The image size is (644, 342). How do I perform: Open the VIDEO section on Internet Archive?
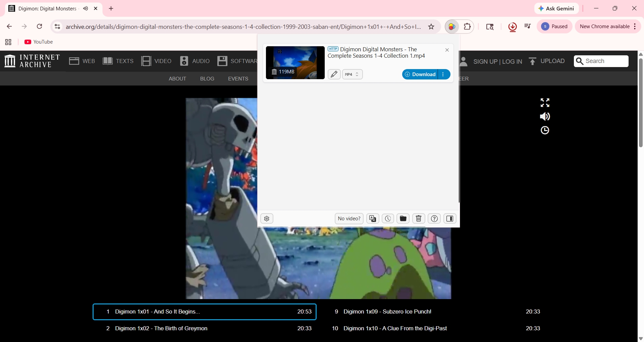(x=156, y=61)
